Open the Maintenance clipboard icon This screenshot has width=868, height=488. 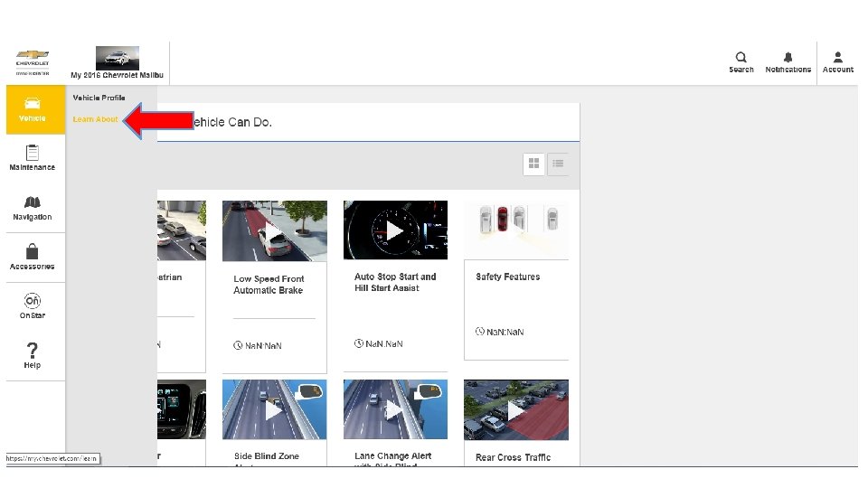[33, 152]
